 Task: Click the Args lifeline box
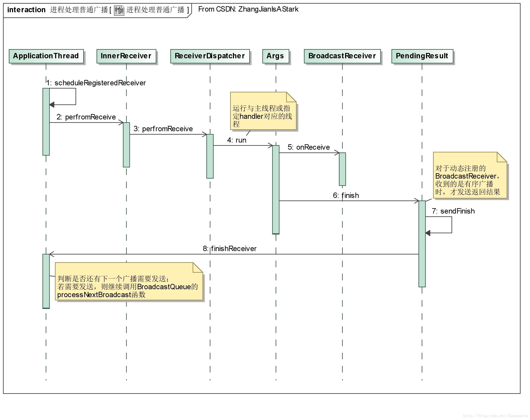tap(275, 56)
